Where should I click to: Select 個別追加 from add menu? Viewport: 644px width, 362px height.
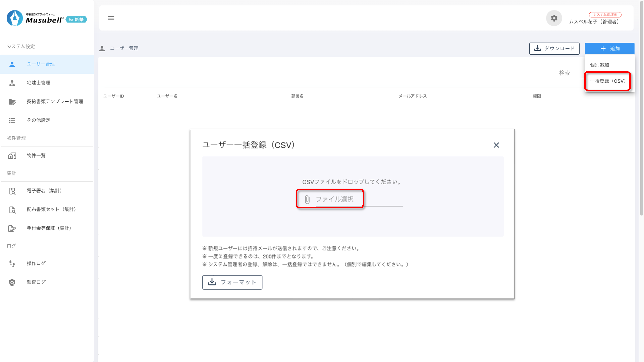[x=599, y=65]
